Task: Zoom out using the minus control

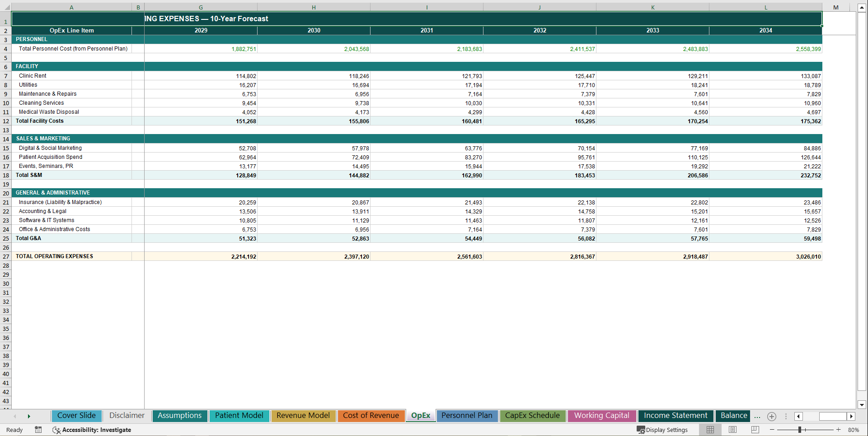Action: tap(773, 430)
